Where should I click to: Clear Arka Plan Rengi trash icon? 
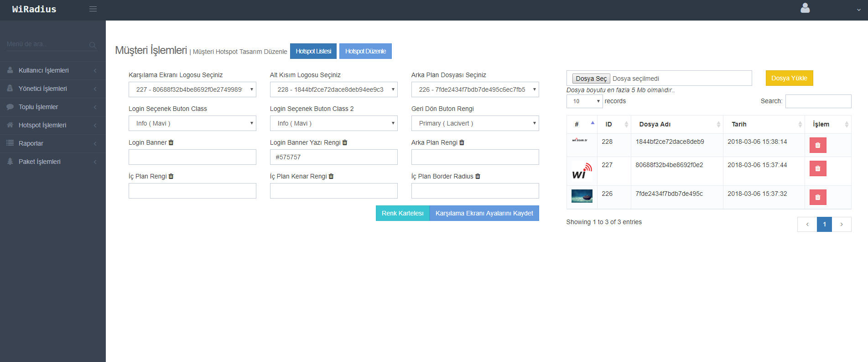(462, 142)
